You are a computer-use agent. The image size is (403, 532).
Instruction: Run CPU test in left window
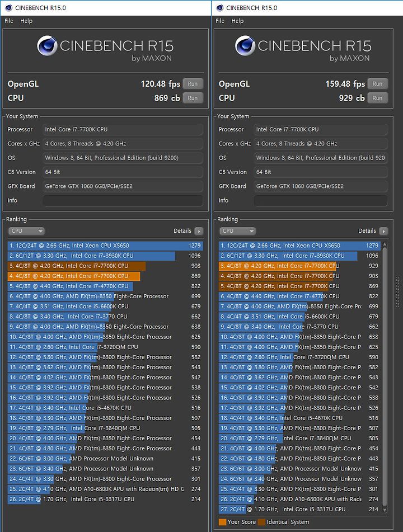coord(193,98)
